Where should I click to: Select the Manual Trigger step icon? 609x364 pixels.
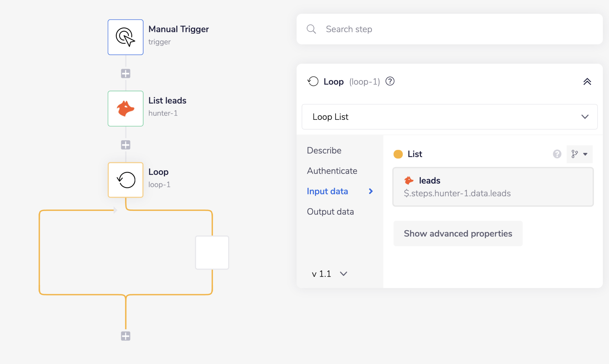(125, 37)
